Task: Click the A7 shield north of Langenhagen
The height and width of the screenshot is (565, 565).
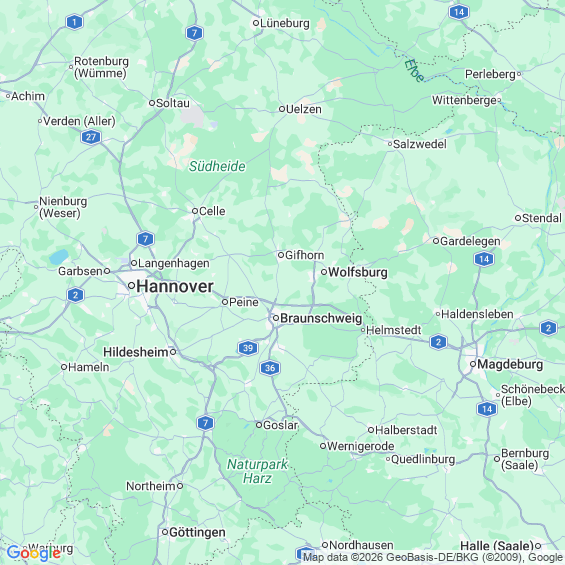Action: pos(146,239)
